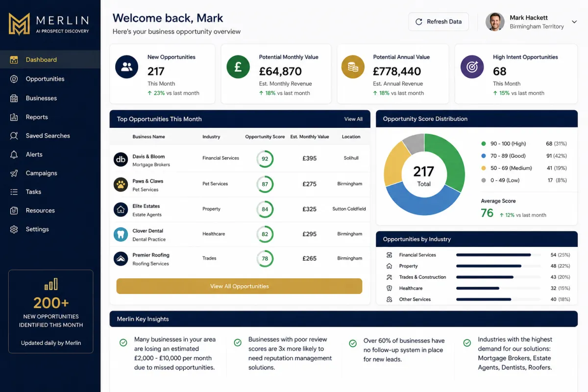Click the grey 0 - 49 (Low) legend dot
Viewport: 588px width, 392px height.
(484, 180)
